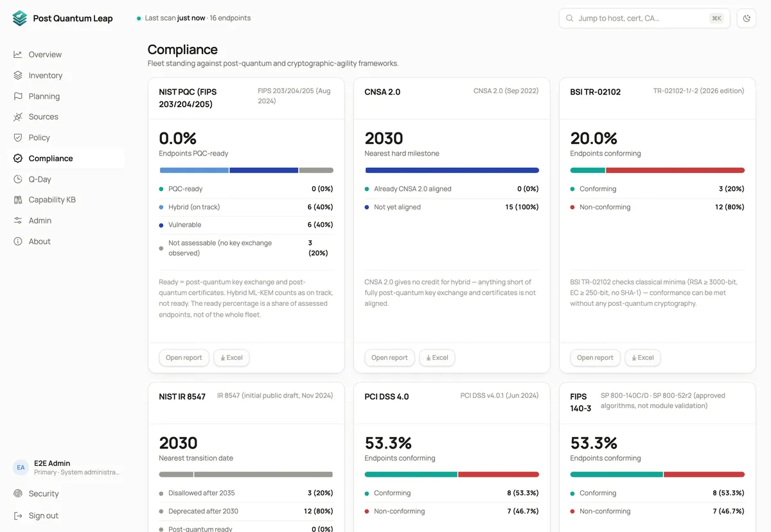The image size is (771, 532).
Task: Open the Security settings link
Action: pos(66,493)
